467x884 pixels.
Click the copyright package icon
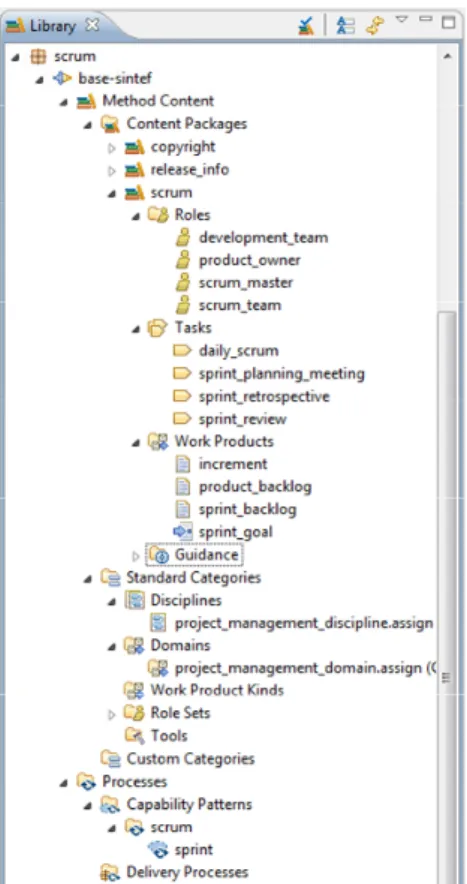pos(134,147)
